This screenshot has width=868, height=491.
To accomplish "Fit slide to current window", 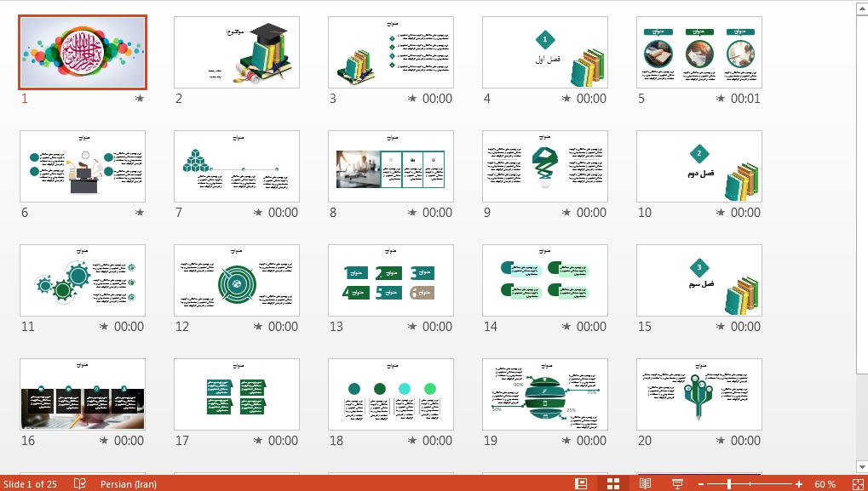I will (x=854, y=483).
